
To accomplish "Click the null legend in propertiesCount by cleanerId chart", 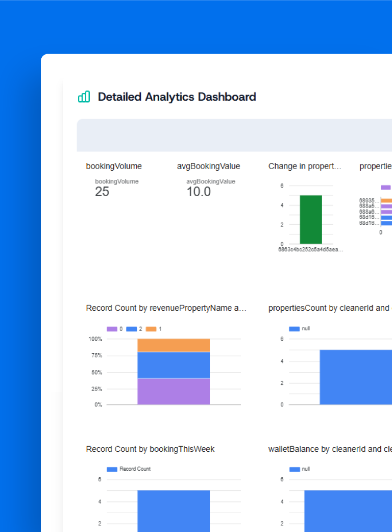I will [300, 329].
